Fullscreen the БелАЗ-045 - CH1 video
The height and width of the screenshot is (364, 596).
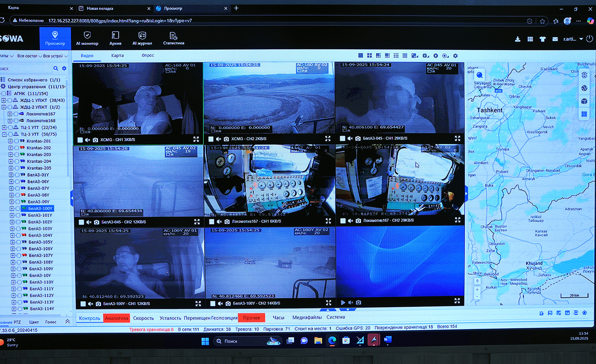click(x=457, y=138)
